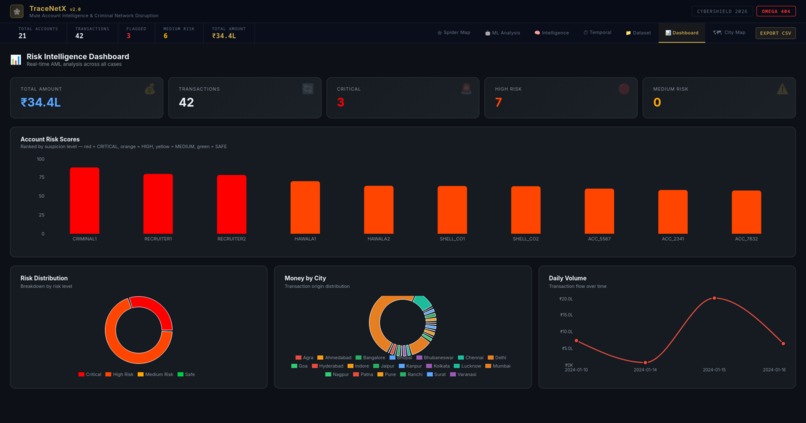
Task: Click the ₹34.4L Total Amount card value
Action: point(41,102)
